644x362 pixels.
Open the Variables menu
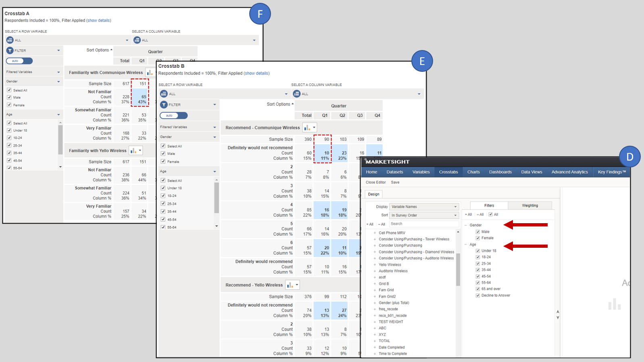click(x=421, y=172)
